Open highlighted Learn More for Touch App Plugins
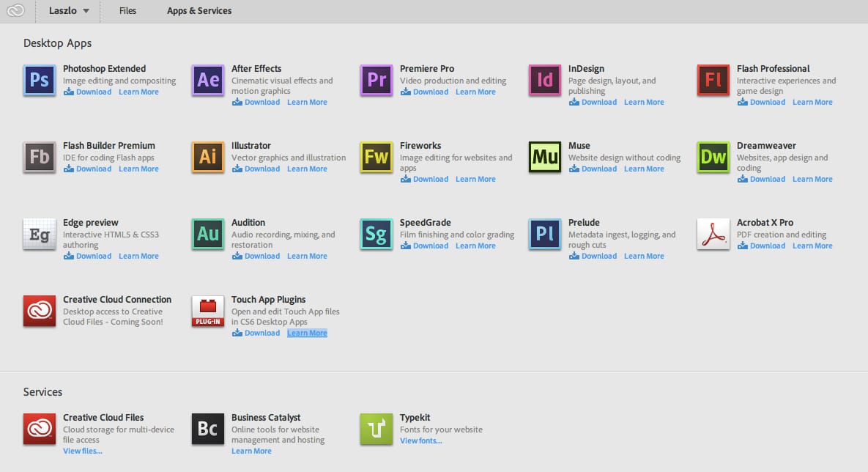This screenshot has height=472, width=868. pos(307,333)
